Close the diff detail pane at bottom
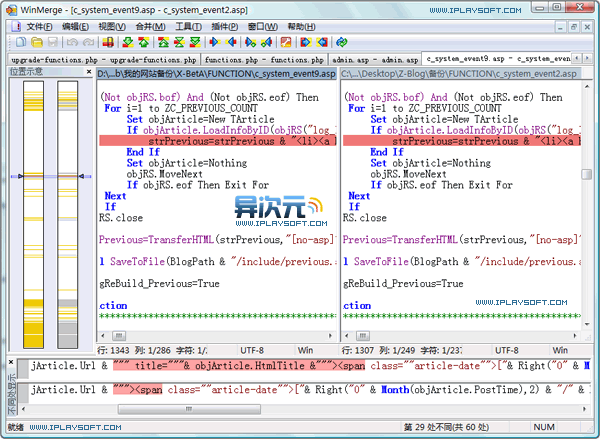This screenshot has height=439, width=600. [x=11, y=362]
